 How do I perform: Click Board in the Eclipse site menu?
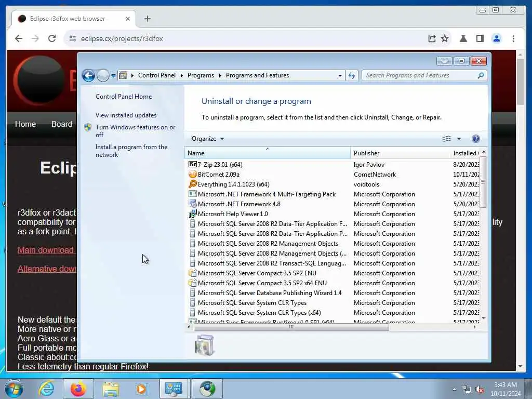coord(62,124)
